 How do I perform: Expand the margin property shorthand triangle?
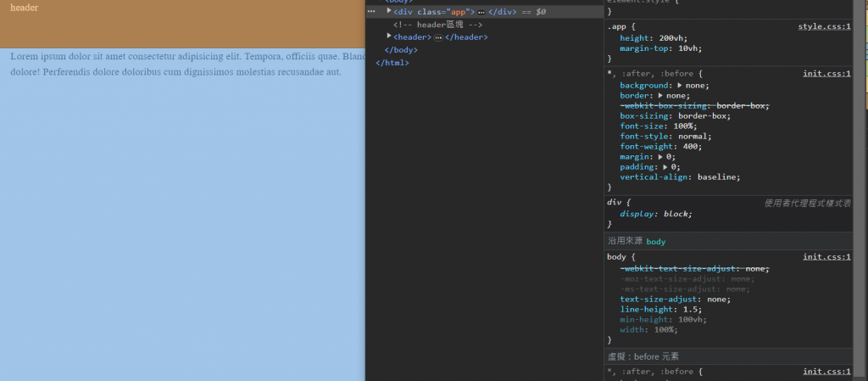point(660,157)
